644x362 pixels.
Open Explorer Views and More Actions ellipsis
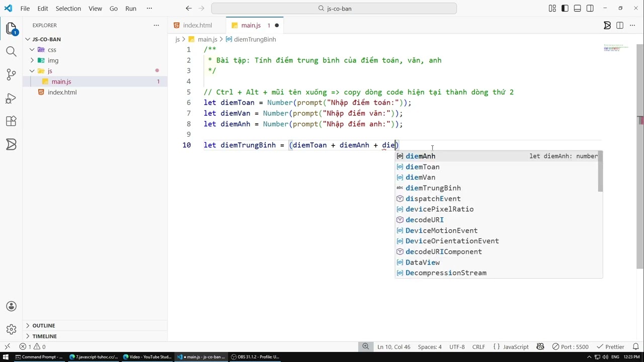point(156,25)
